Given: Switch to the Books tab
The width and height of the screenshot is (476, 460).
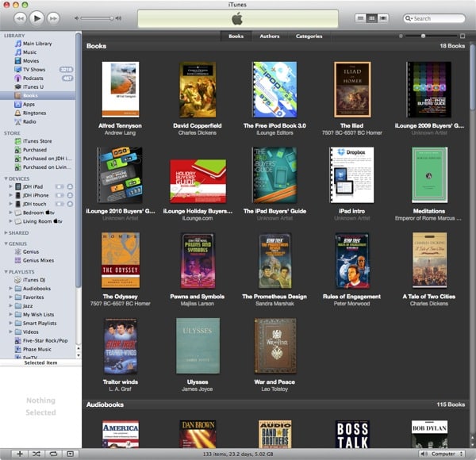Looking at the screenshot, I should point(236,36).
